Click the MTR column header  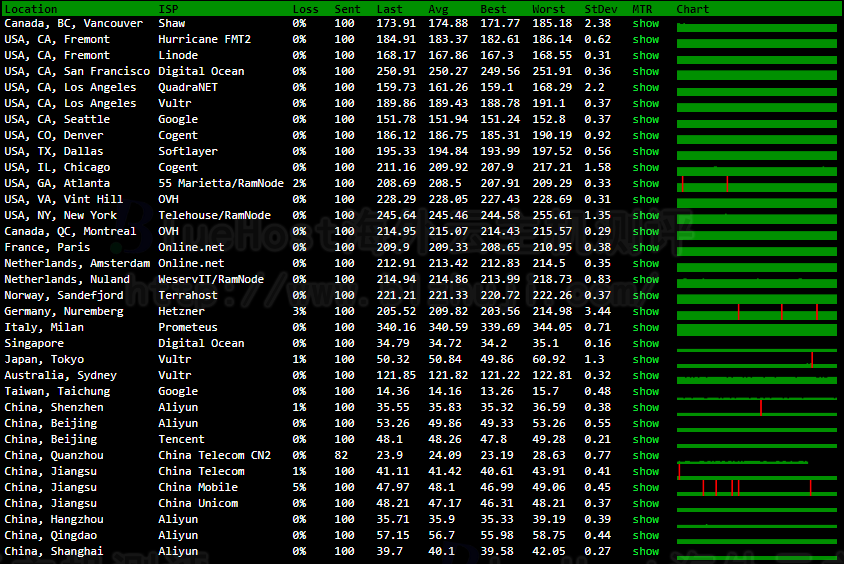tap(642, 9)
